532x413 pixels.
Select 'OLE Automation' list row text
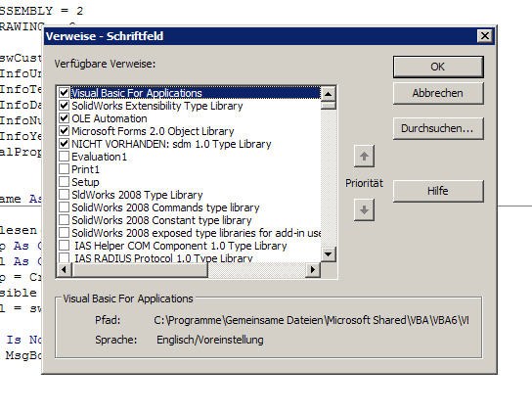click(110, 118)
